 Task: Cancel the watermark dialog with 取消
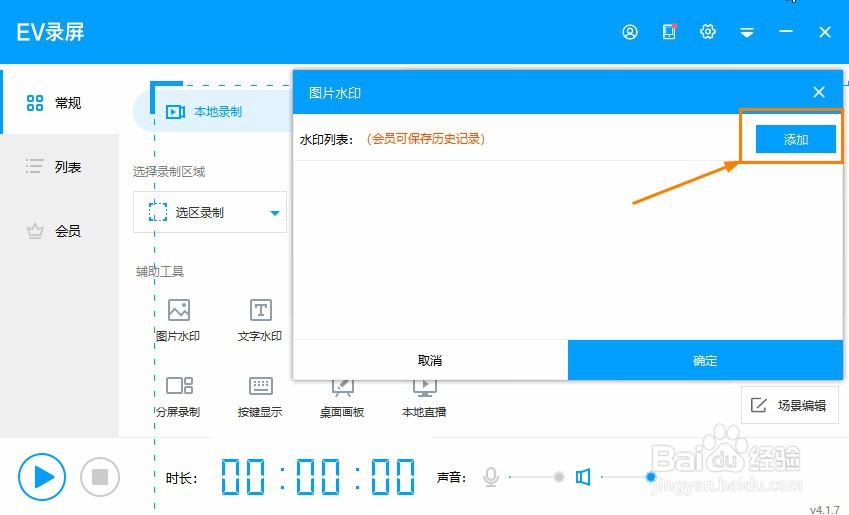tap(430, 360)
